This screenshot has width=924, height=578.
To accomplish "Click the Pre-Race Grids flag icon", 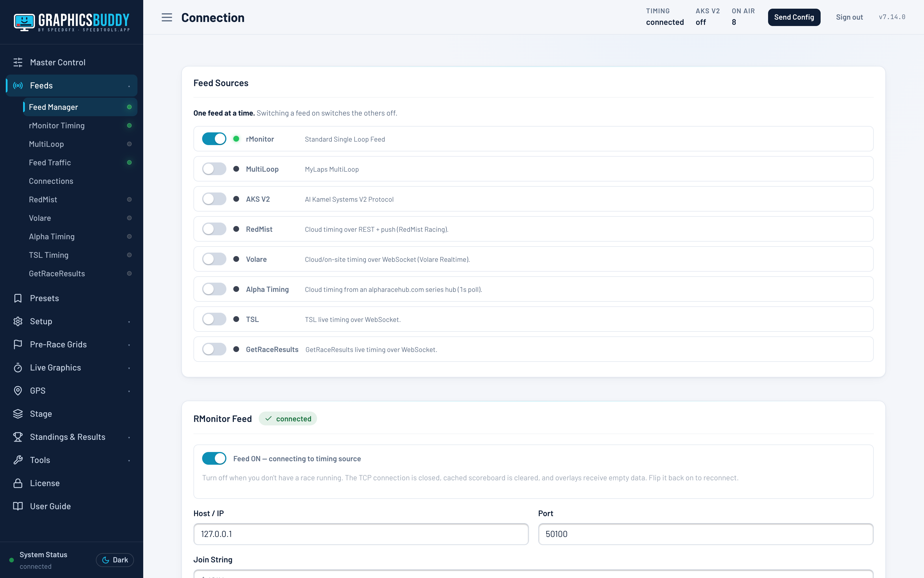I will tap(18, 344).
